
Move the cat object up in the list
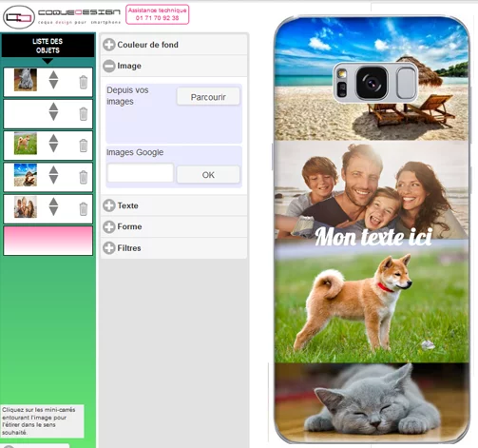click(x=53, y=75)
